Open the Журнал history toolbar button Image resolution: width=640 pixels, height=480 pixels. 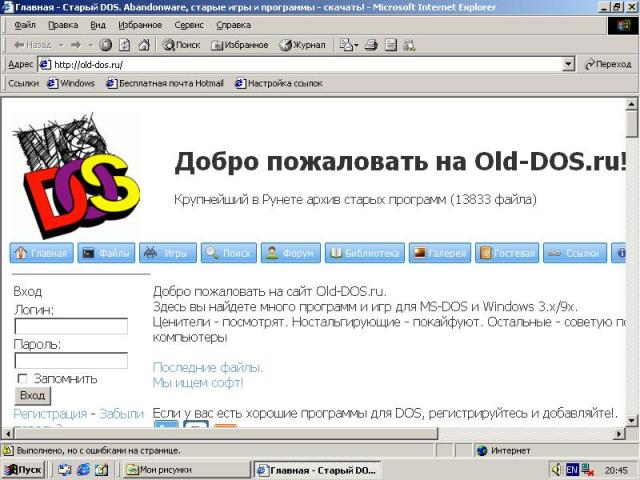point(302,44)
